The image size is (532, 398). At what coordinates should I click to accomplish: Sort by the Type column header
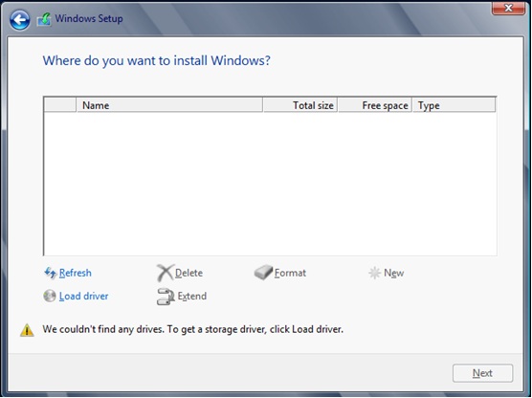454,105
